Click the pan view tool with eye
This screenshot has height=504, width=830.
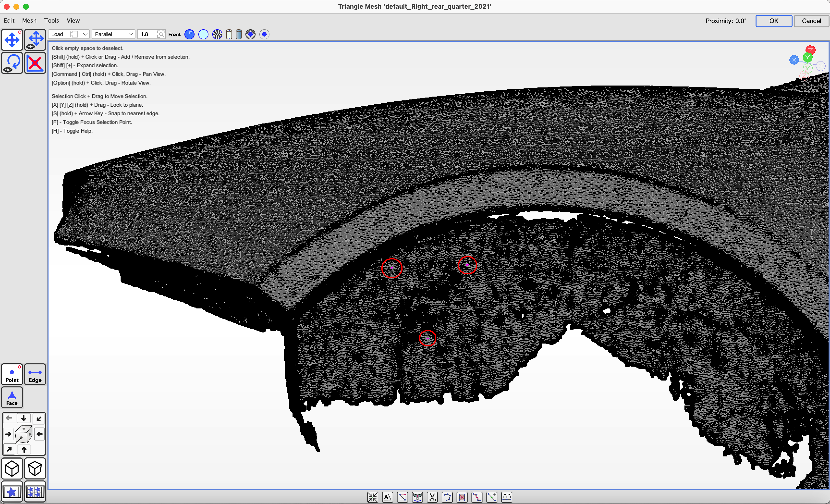(x=35, y=40)
